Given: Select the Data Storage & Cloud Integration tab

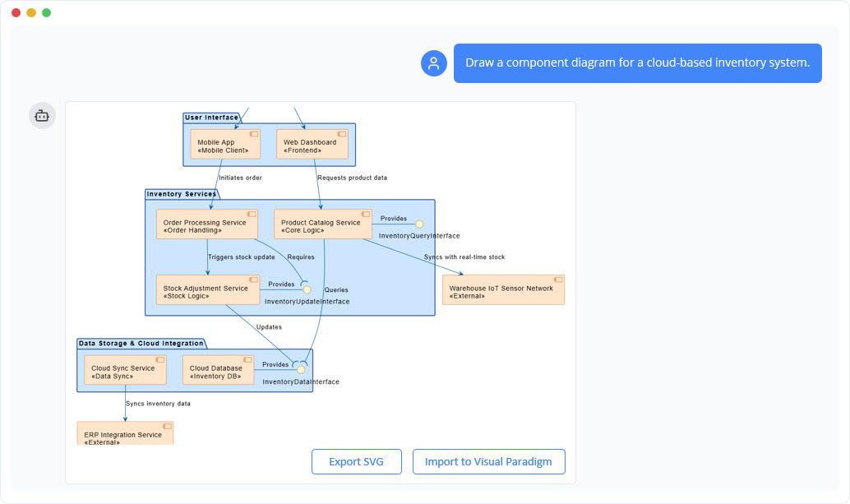Looking at the screenshot, I should [141, 343].
